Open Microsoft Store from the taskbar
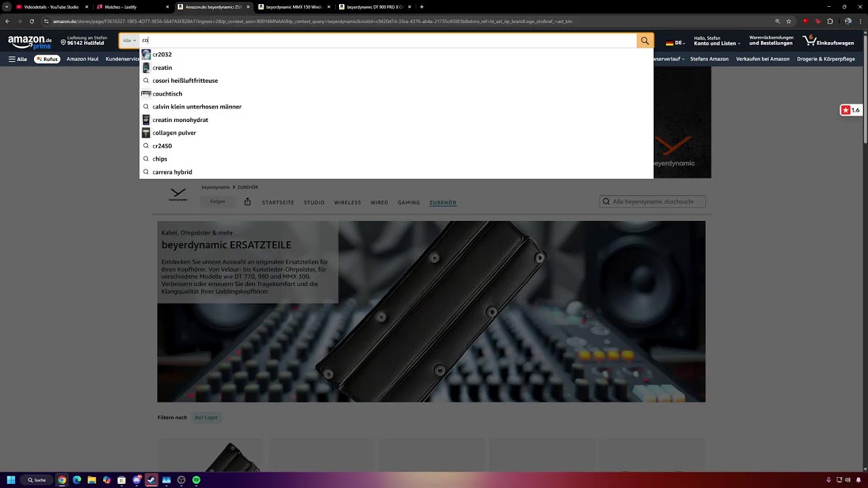This screenshot has width=868, height=488. click(121, 480)
